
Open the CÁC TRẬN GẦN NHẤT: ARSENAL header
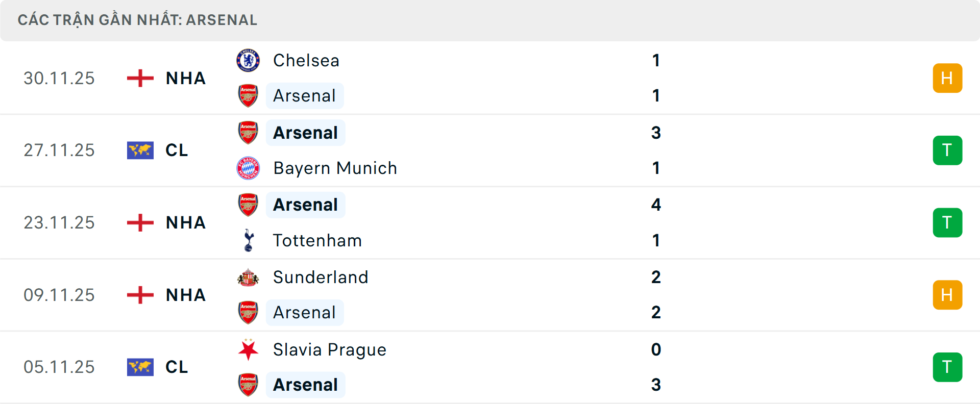click(x=138, y=20)
